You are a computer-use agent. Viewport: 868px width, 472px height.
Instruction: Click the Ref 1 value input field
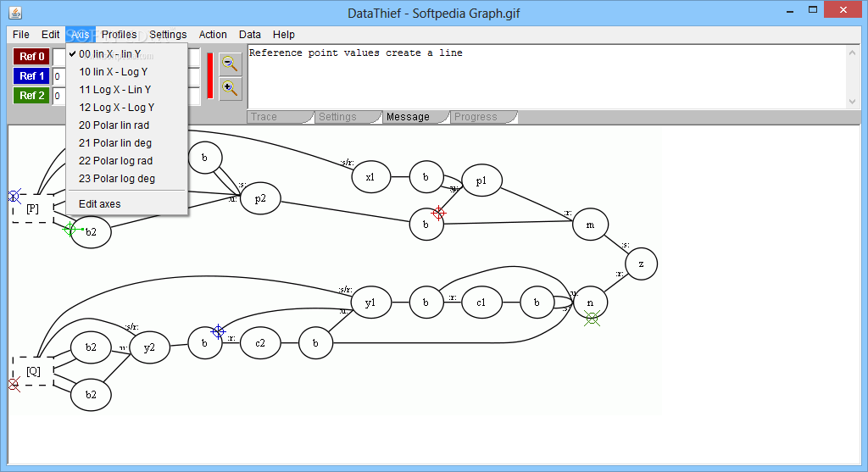pyautogui.click(x=59, y=75)
